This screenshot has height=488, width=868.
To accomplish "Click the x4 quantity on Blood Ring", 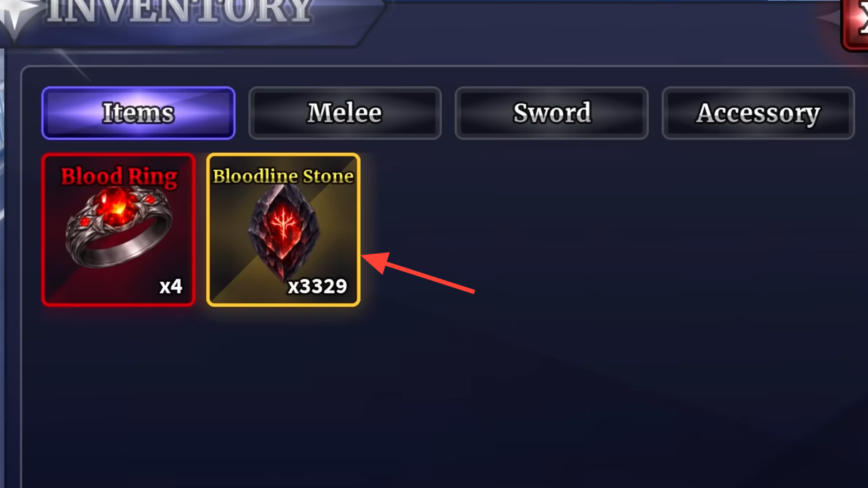I will (x=171, y=287).
